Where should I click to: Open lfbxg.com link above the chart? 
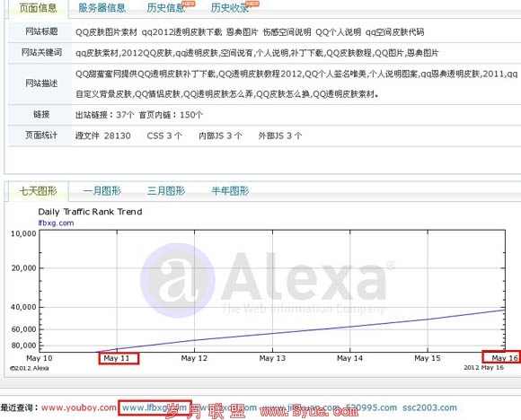pyautogui.click(x=56, y=223)
